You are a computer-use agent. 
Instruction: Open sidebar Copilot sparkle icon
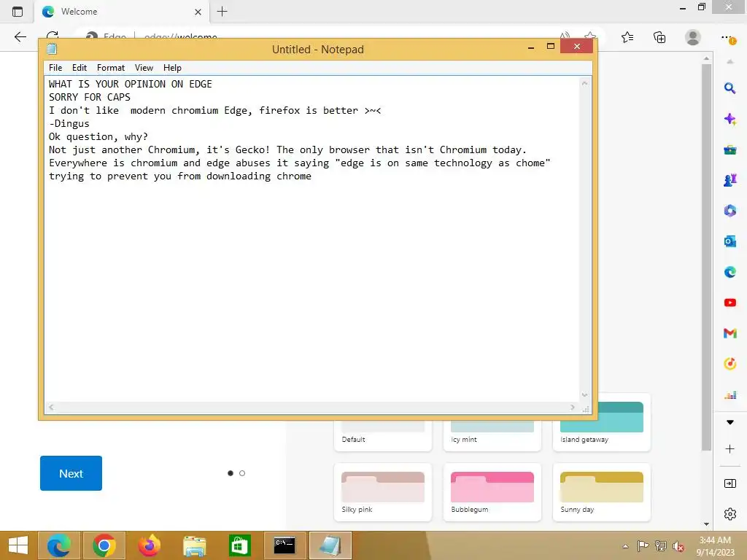pyautogui.click(x=729, y=119)
